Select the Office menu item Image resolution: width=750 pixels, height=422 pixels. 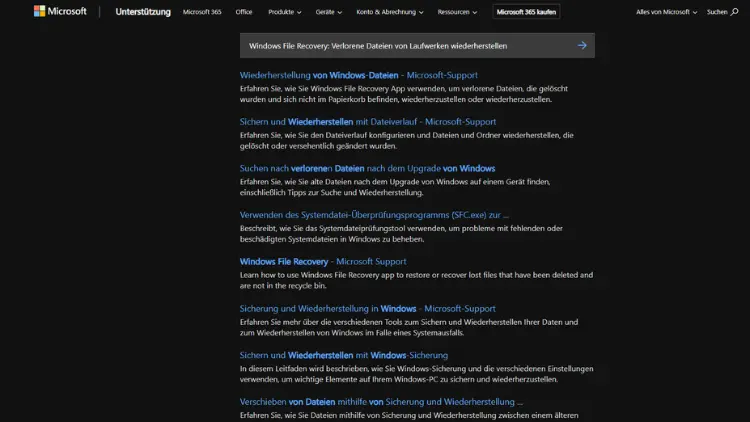[x=244, y=12]
